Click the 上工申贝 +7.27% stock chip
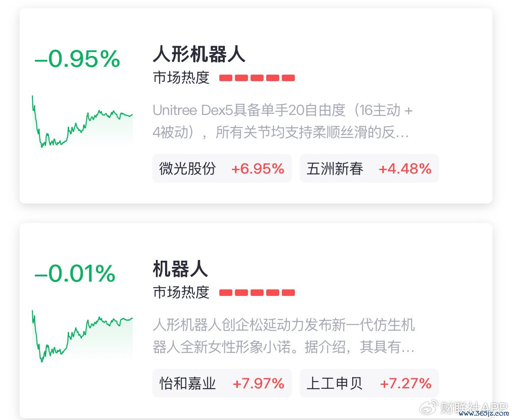This screenshot has width=512, height=420. tap(369, 383)
